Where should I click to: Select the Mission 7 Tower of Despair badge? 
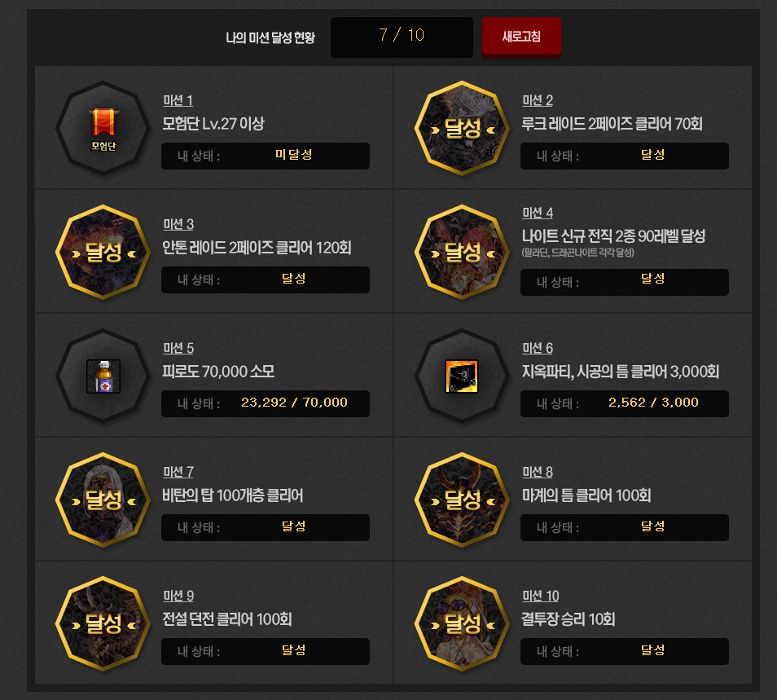click(103, 500)
